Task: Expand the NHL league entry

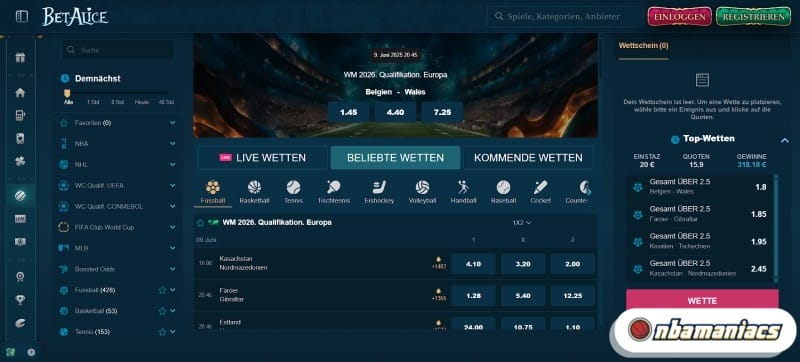Action: point(172,165)
